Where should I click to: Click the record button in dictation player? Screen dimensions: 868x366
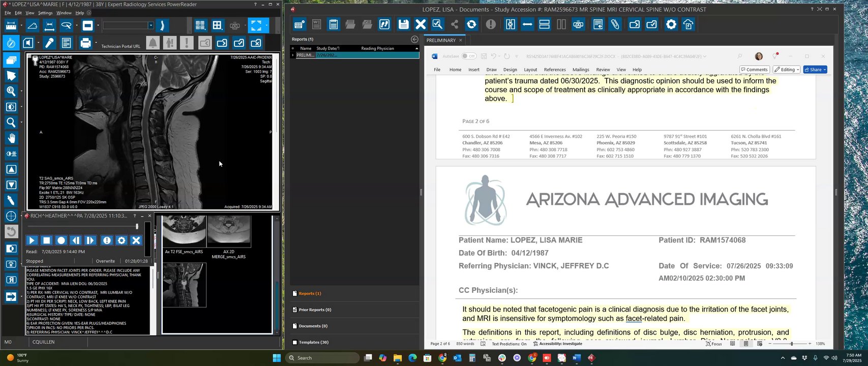pos(61,240)
